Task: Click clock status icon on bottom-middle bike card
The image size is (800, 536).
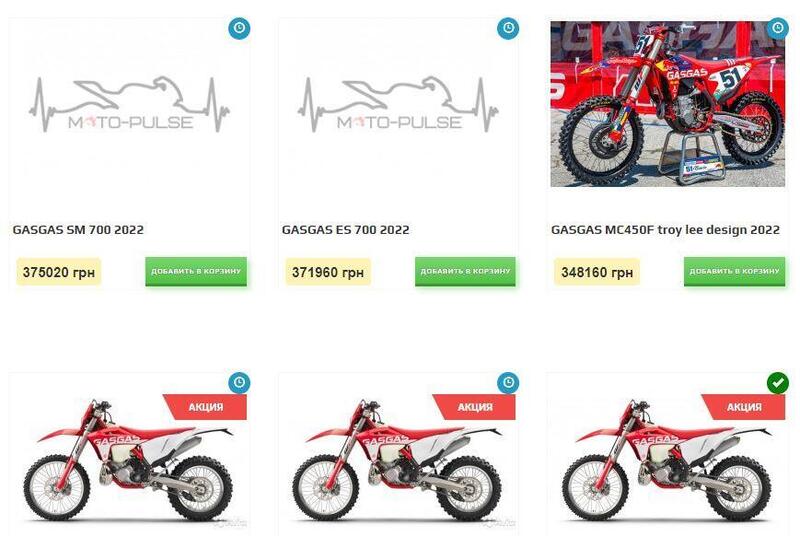Action: (x=508, y=382)
